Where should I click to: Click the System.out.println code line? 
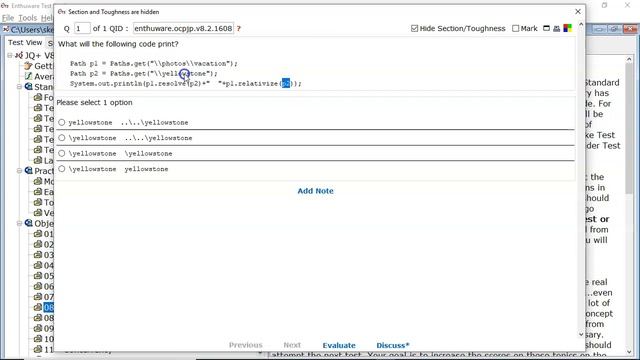(186, 84)
